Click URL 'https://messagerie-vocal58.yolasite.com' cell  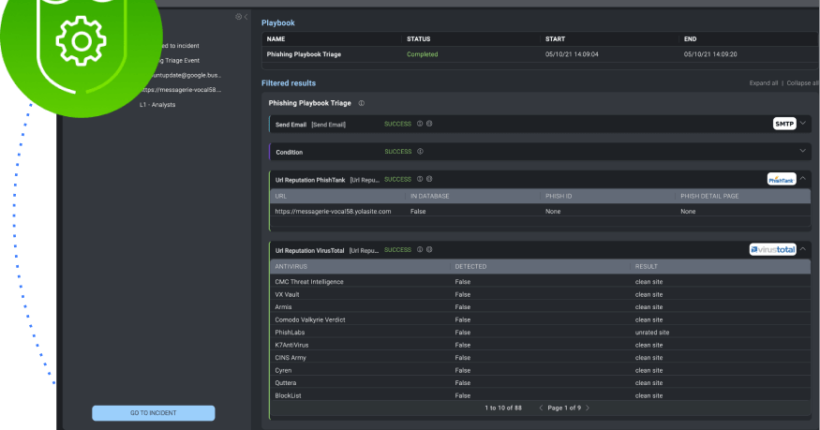tap(333, 211)
